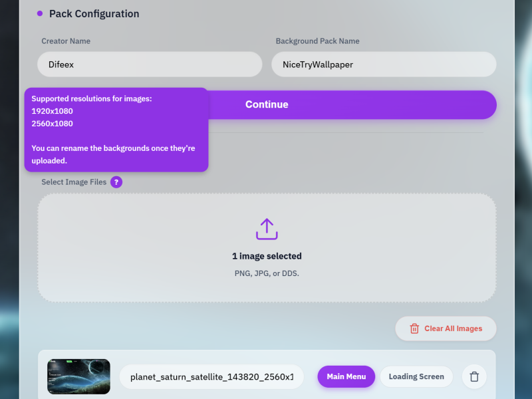532x399 pixels.
Task: Click the Pack Configuration heading
Action: (94, 13)
